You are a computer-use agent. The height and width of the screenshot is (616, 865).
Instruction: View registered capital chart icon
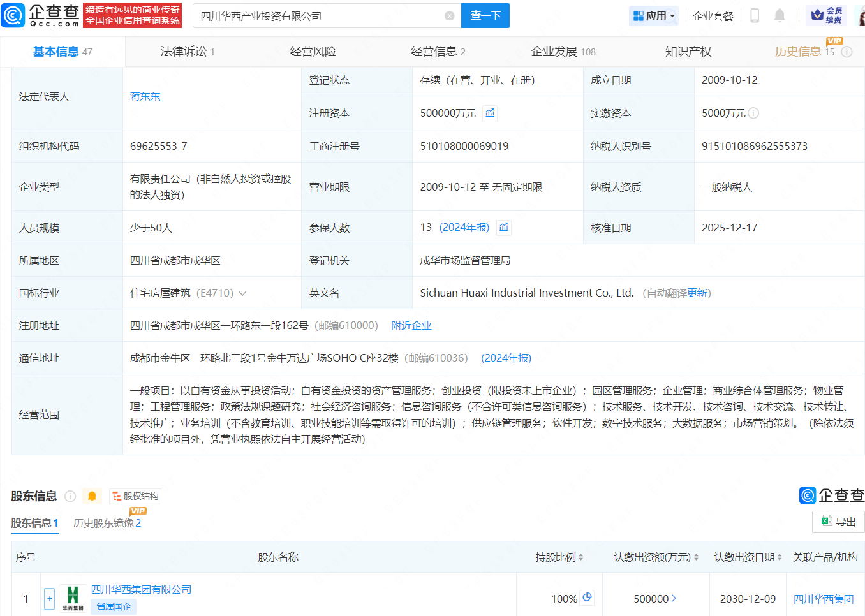pos(490,113)
